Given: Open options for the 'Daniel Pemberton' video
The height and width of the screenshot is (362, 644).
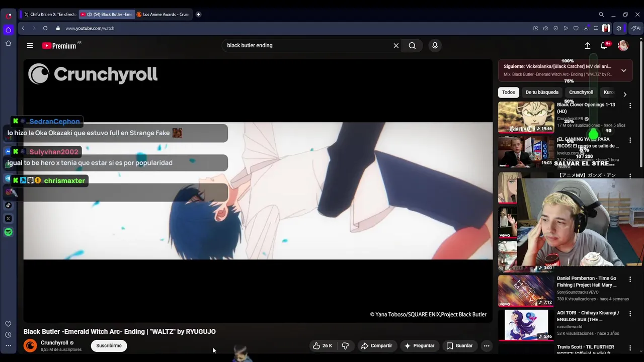Looking at the screenshot, I should click(630, 279).
